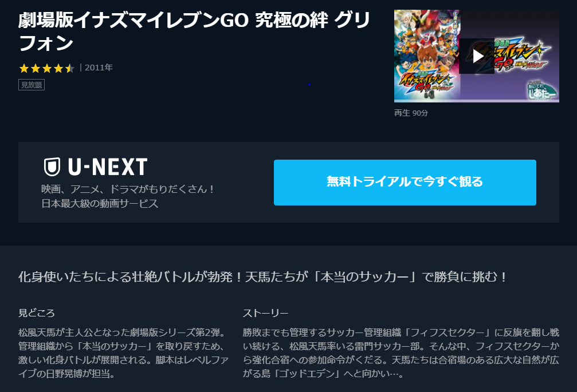Click the ストーリー section heading
Image resolution: width=577 pixels, height=392 pixels.
[x=265, y=313]
